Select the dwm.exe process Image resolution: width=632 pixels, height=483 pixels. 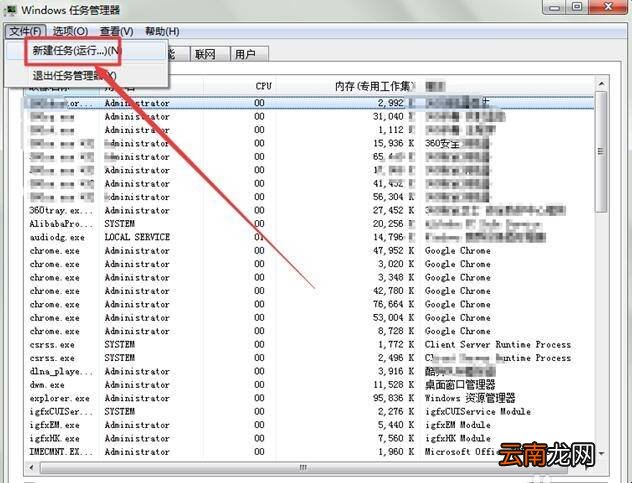(x=47, y=385)
